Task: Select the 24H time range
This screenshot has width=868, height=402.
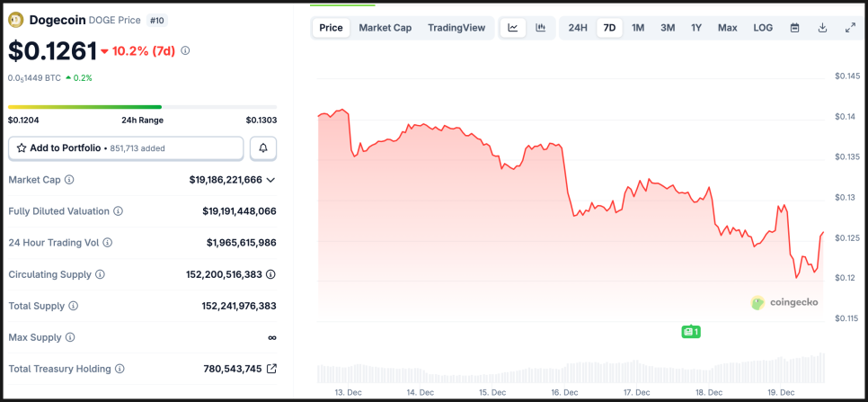Action: click(x=578, y=28)
